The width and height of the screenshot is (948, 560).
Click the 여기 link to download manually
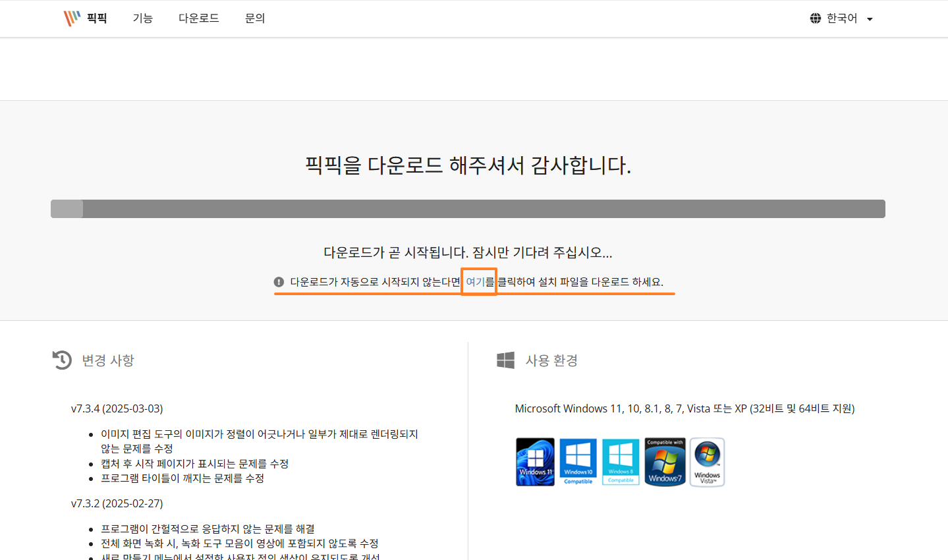tap(474, 282)
